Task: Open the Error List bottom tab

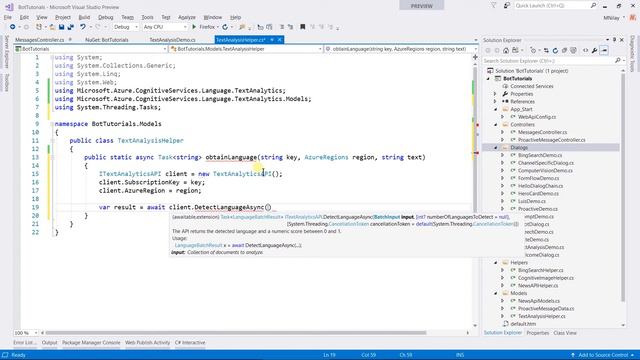Action: click(x=24, y=343)
